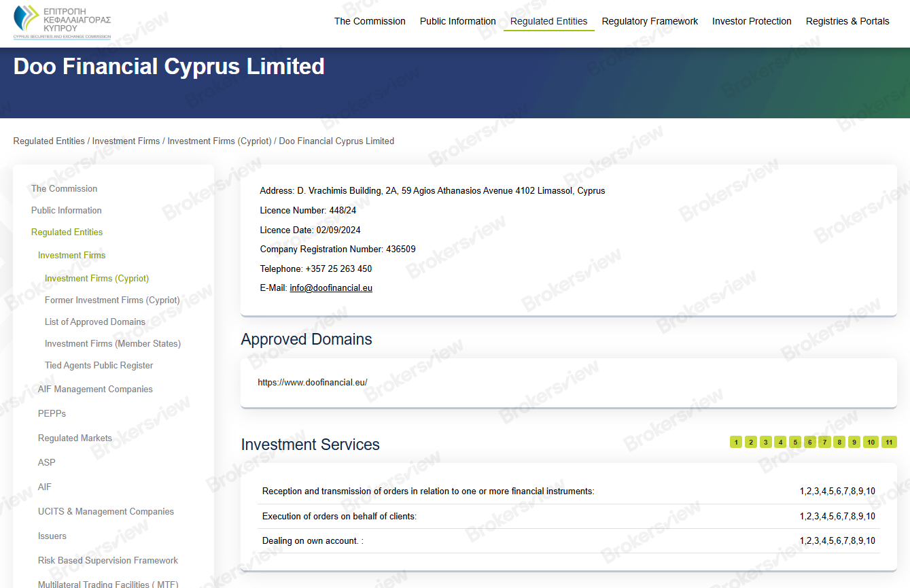Open the approved domain doofinancial.eu link
This screenshot has height=588, width=910.
tap(312, 382)
